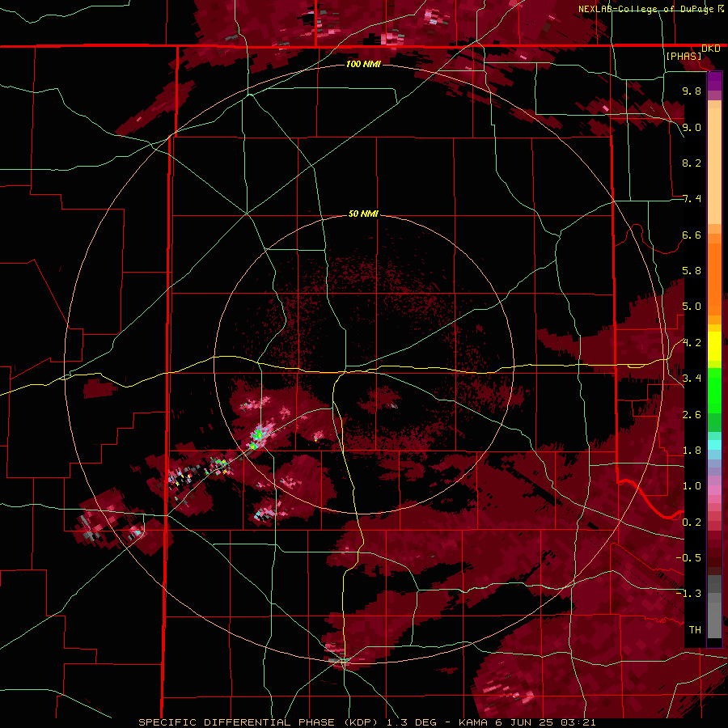Viewport: 728px width, 728px height.
Task: Click the arrow icon after DuPage
Action: point(721,9)
